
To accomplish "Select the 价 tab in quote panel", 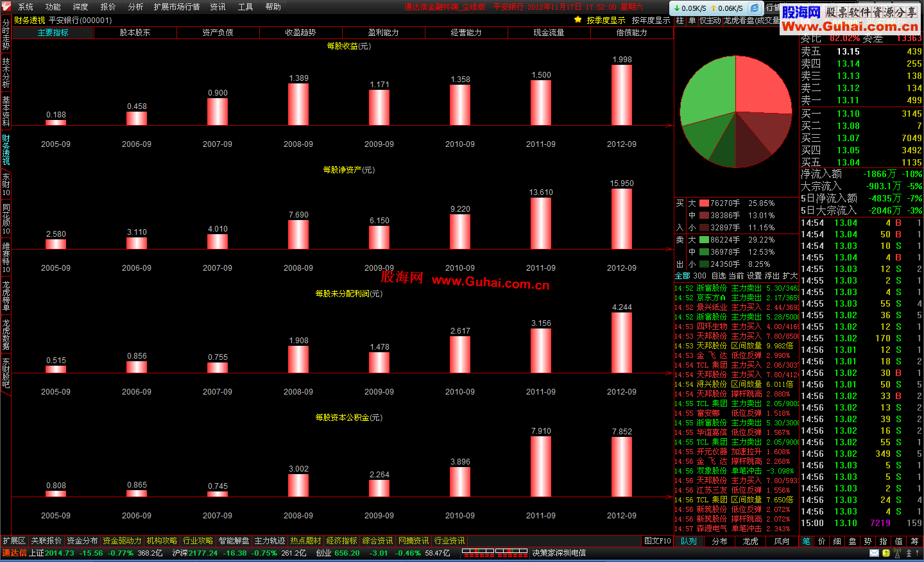I will point(822,541).
